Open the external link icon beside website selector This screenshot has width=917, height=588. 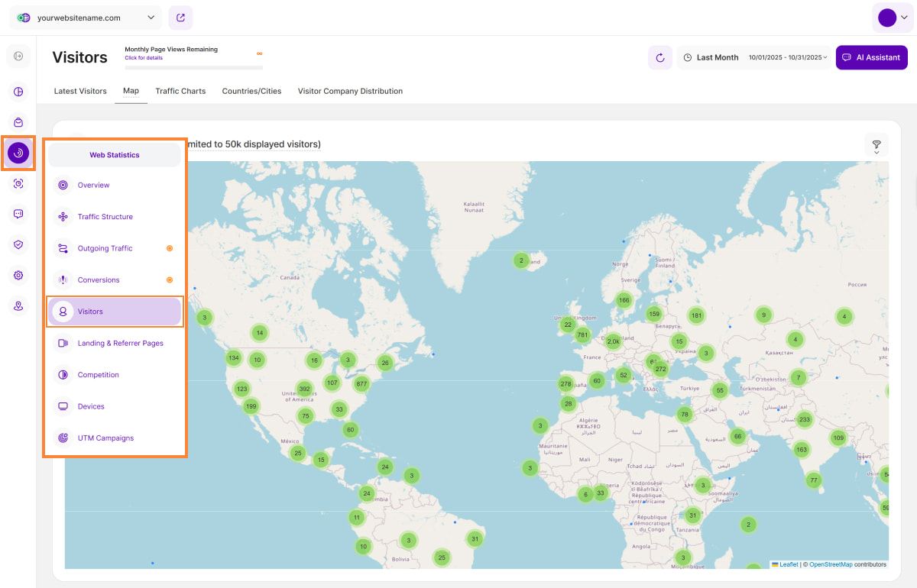tap(180, 18)
